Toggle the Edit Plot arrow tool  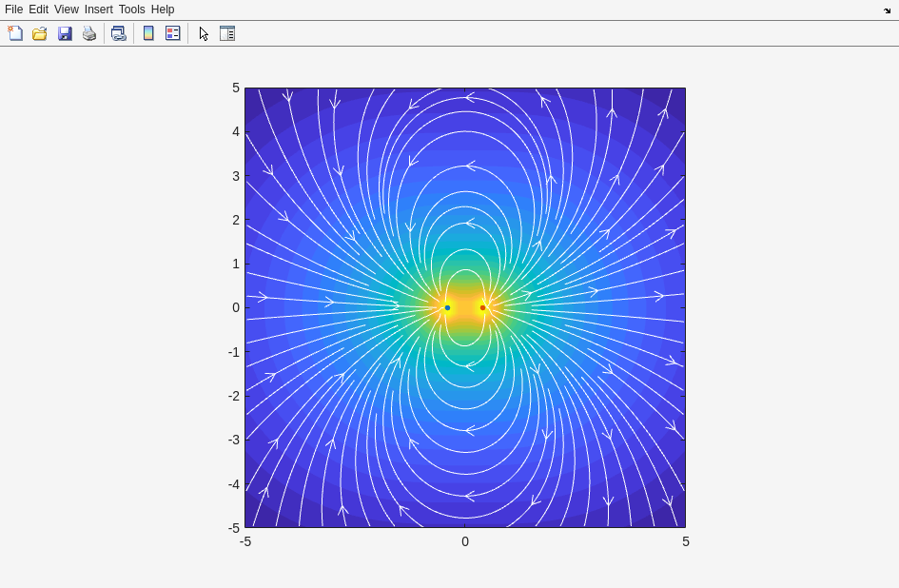pos(204,33)
